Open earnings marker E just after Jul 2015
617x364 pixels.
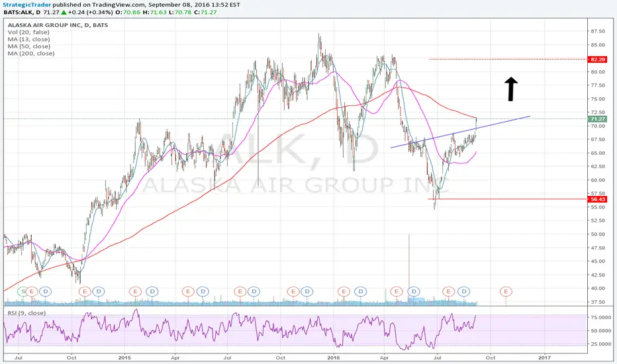pyautogui.click(x=240, y=292)
